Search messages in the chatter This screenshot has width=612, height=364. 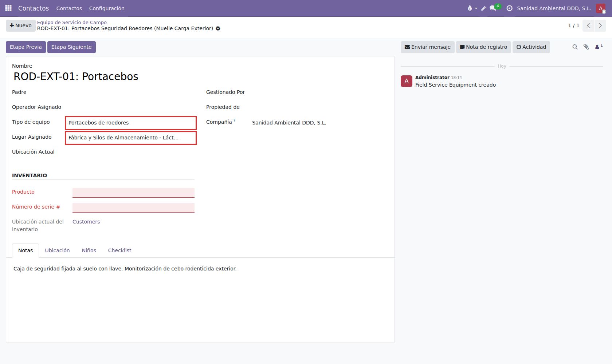575,47
